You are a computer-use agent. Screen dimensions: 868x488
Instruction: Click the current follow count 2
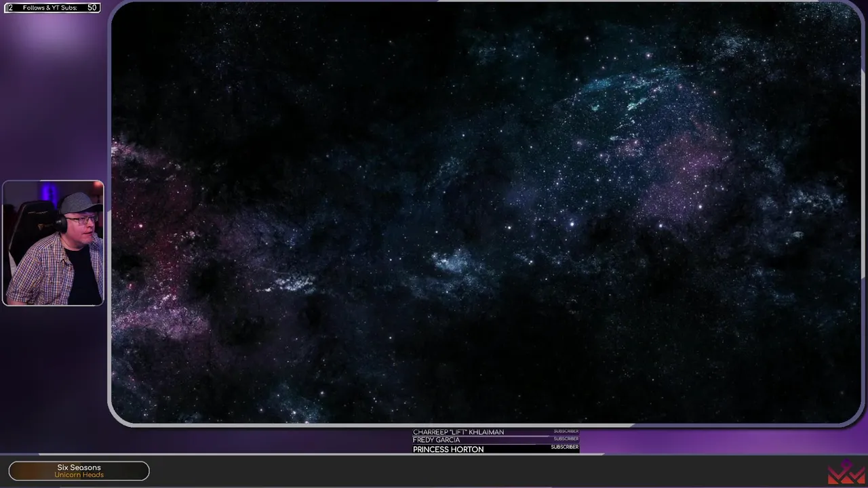tap(10, 7)
